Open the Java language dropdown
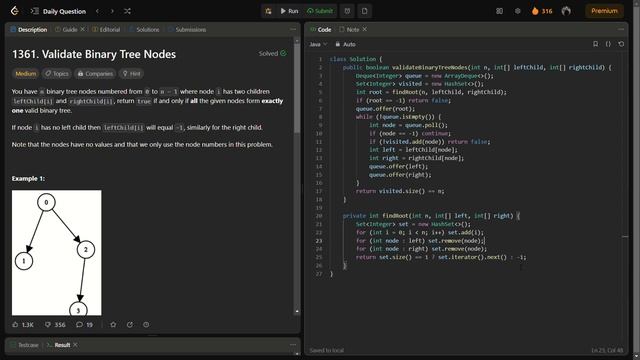This screenshot has width=640, height=360. point(318,44)
